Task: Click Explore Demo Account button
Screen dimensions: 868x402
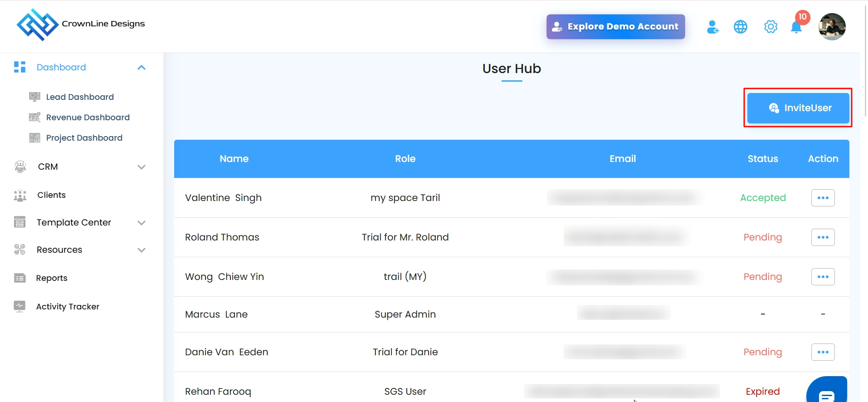Action: [x=615, y=27]
